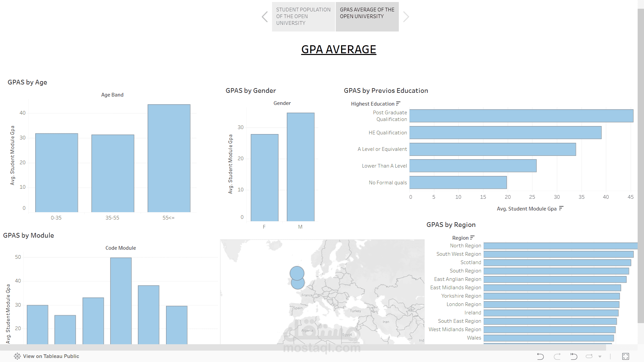Click the refresh data icon
This screenshot has width=644, height=362.
[590, 356]
